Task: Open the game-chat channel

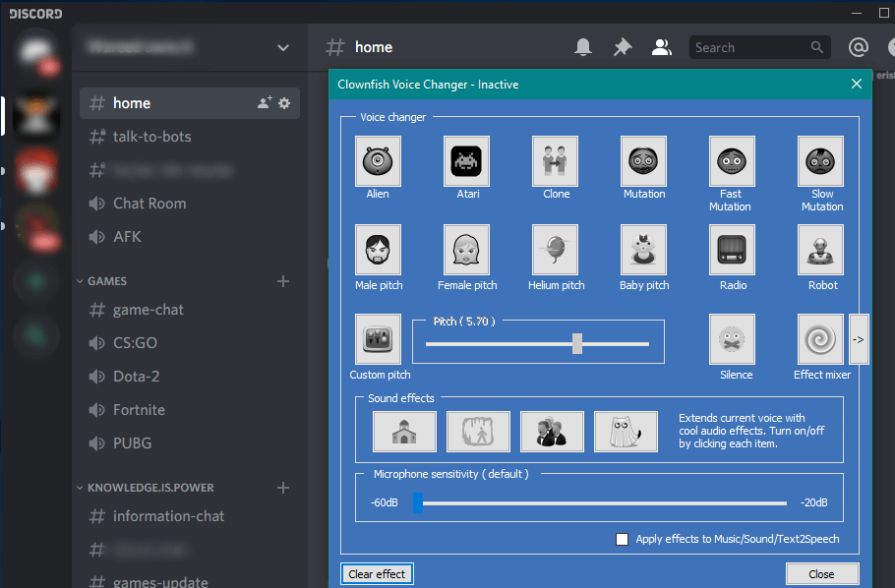Action: pos(190,310)
